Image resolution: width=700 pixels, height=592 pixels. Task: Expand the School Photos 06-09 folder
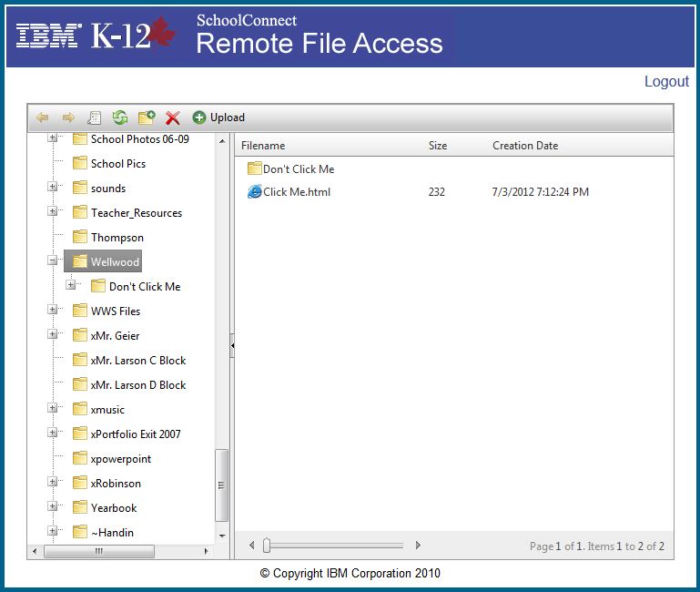click(x=53, y=138)
